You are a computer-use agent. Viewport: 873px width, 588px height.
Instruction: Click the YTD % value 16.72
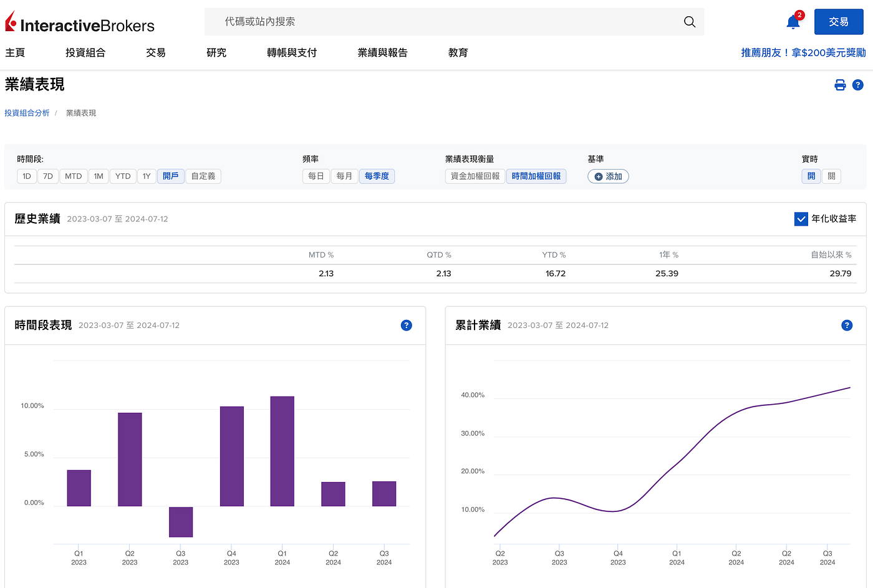(x=556, y=274)
